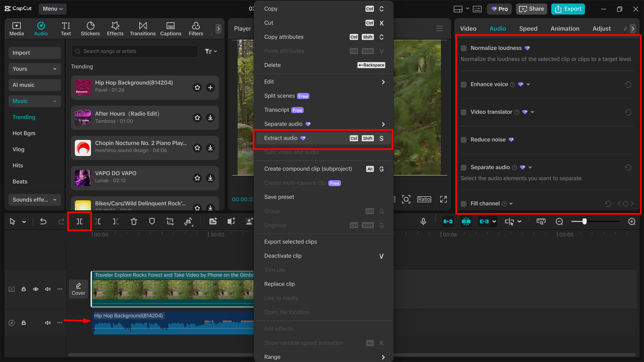This screenshot has width=644, height=362.
Task: Collapse the Music category
Action: pyautogui.click(x=35, y=101)
